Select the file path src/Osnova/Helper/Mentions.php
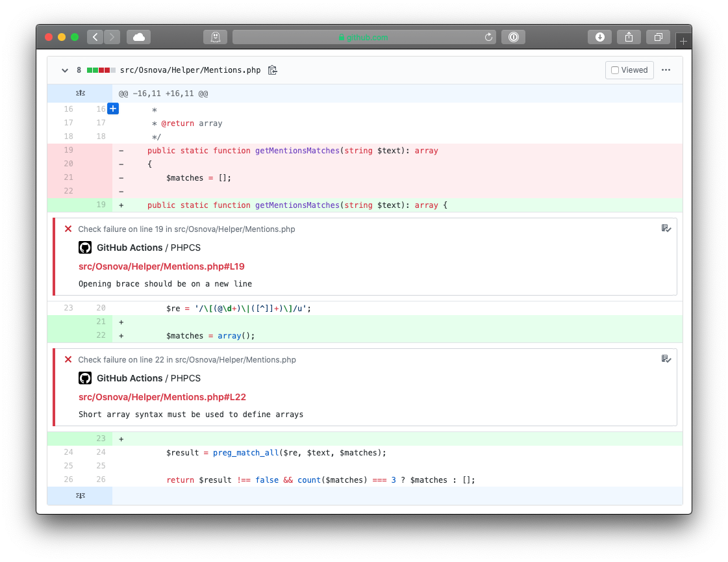The width and height of the screenshot is (728, 562). pos(190,70)
